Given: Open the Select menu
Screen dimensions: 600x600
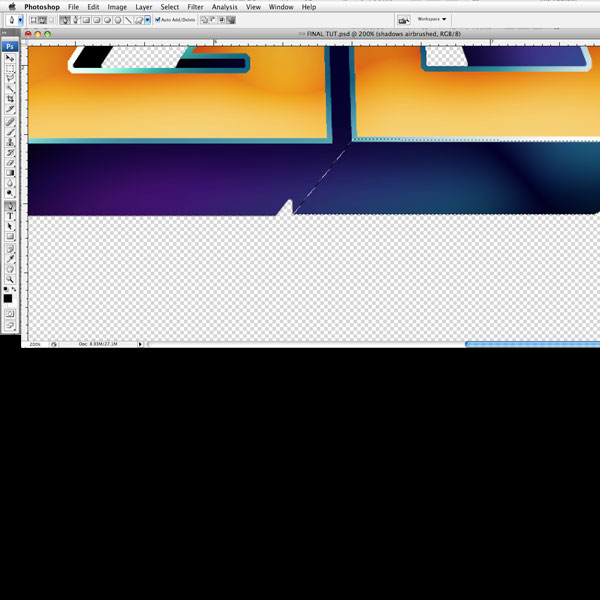Looking at the screenshot, I should coord(170,7).
